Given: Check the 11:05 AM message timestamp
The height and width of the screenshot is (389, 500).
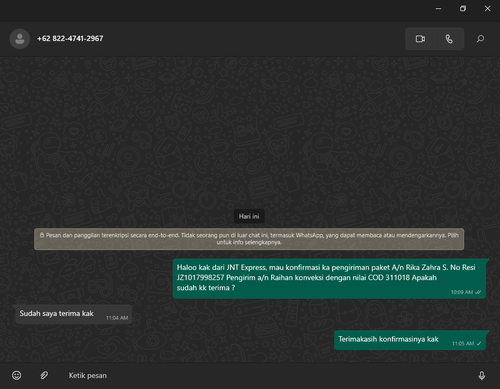Looking at the screenshot, I should point(463,344).
